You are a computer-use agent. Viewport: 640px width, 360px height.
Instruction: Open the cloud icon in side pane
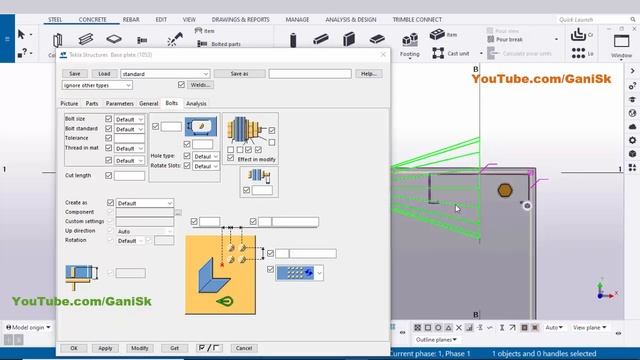(x=632, y=127)
